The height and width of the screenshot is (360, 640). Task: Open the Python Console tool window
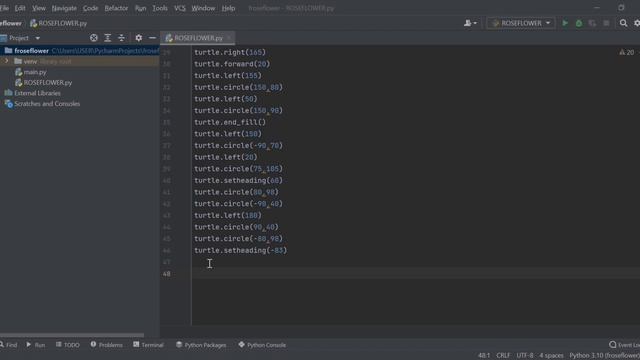[262, 345]
